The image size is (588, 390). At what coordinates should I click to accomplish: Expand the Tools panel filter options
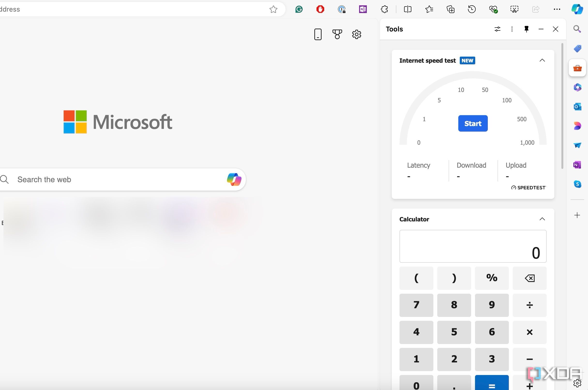click(x=497, y=29)
